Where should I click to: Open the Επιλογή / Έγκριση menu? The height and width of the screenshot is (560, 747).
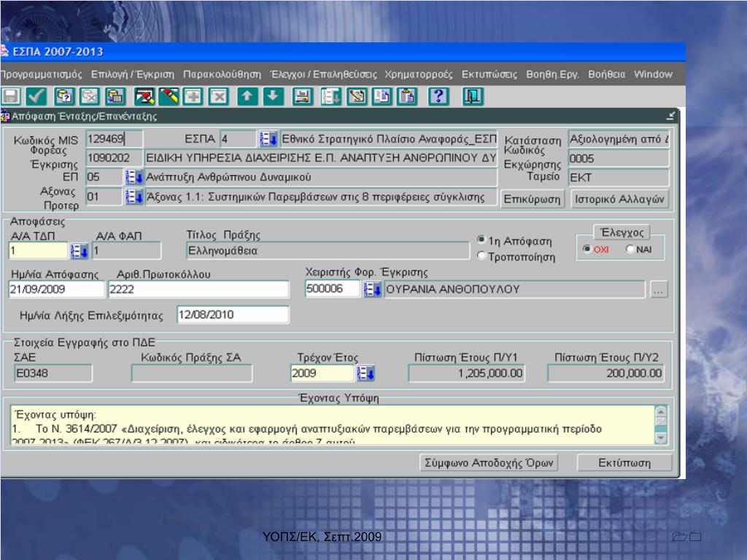click(133, 74)
